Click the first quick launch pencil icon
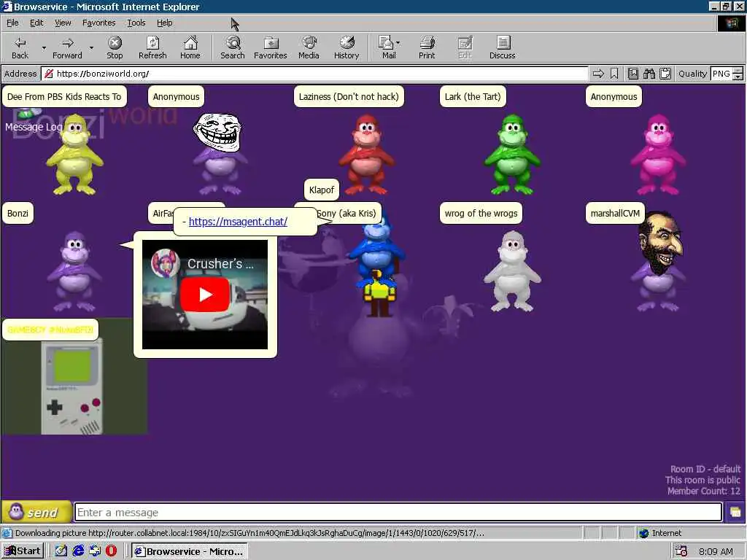 click(x=61, y=551)
